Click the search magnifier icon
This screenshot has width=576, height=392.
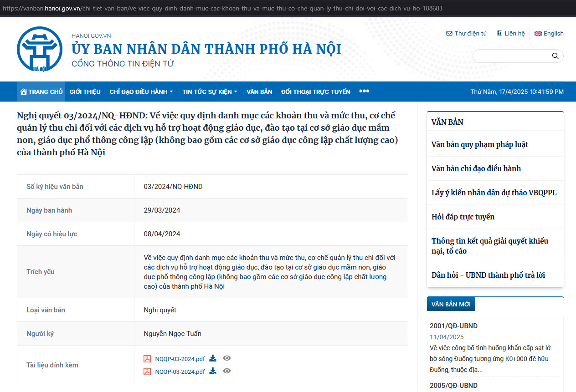(555, 56)
